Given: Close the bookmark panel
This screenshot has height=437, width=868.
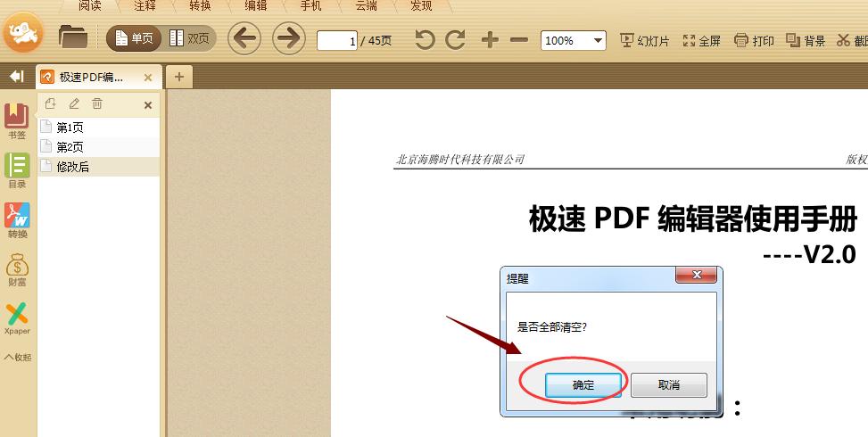Looking at the screenshot, I should pos(148,105).
